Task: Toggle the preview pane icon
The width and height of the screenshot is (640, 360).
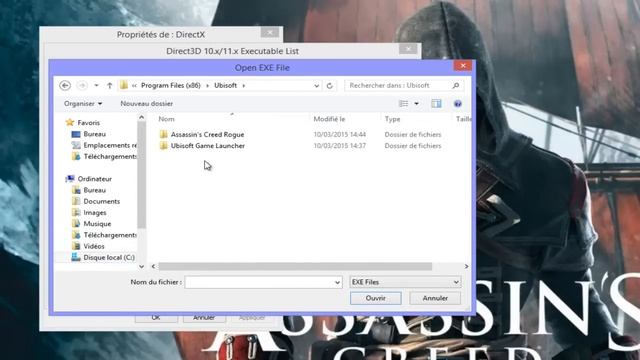Action: [x=436, y=104]
